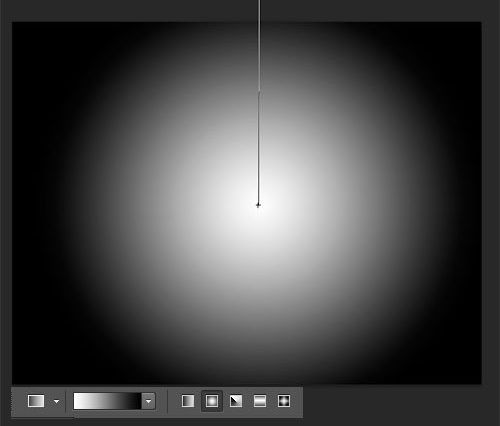Screen dimensions: 500x426
Task: Choose the Reflected Gradient style icon
Action: [260, 401]
